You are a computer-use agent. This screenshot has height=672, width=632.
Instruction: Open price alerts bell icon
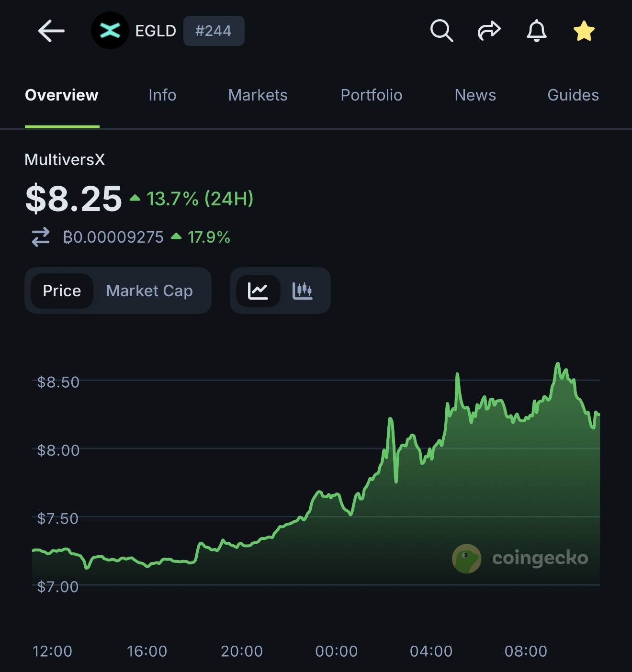pyautogui.click(x=536, y=31)
